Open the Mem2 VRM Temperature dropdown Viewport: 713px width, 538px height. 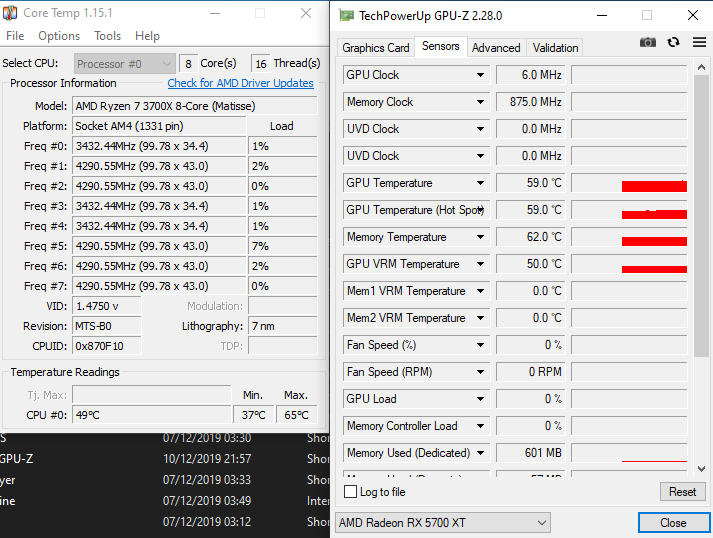pyautogui.click(x=480, y=318)
